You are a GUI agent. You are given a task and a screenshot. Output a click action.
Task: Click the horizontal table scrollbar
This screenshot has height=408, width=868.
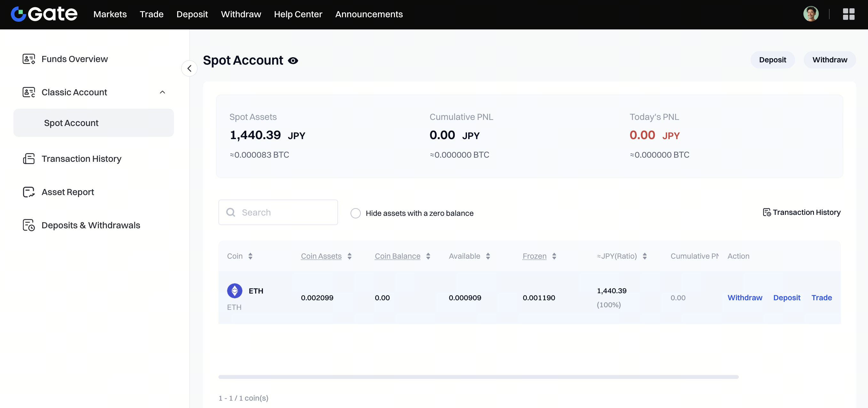click(478, 377)
